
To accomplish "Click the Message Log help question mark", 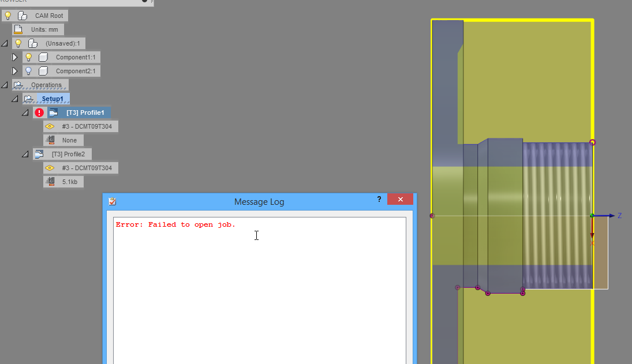I will tap(379, 199).
